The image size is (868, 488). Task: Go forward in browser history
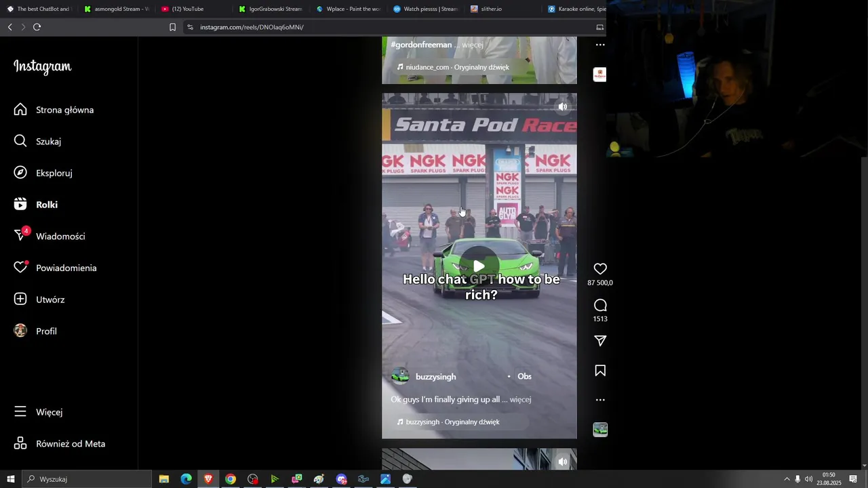click(23, 27)
